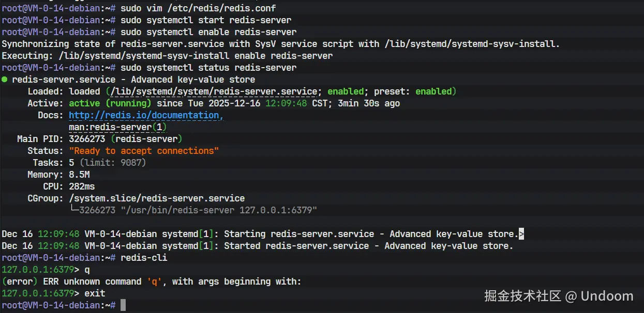Image resolution: width=644 pixels, height=313 pixels.
Task: Click the green active status dot
Action: pyautogui.click(x=5, y=80)
